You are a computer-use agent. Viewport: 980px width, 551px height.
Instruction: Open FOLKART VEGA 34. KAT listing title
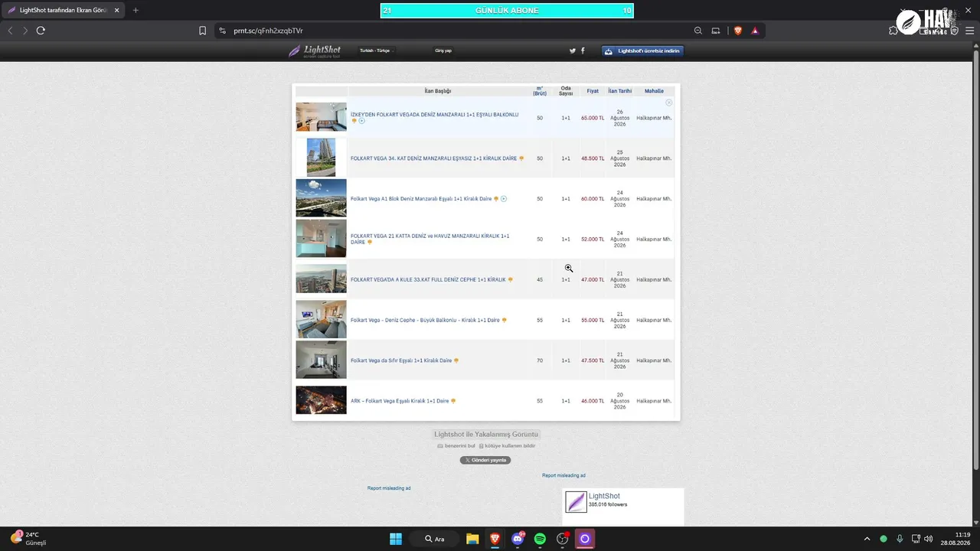(x=433, y=158)
